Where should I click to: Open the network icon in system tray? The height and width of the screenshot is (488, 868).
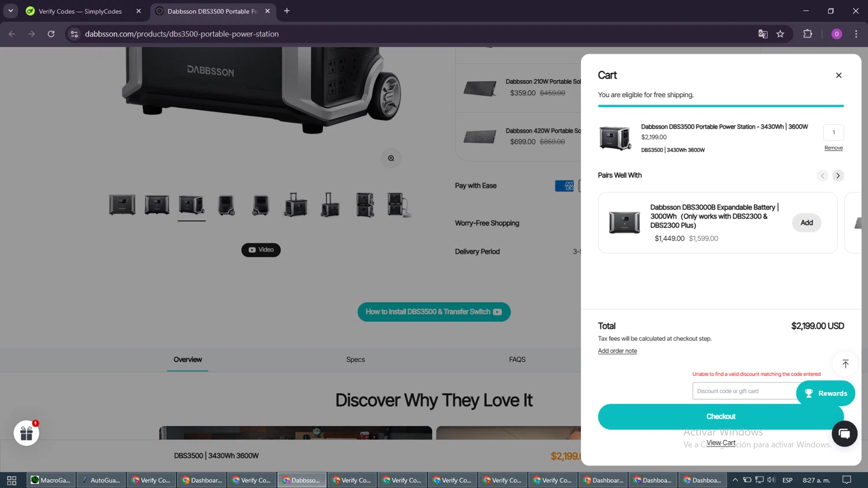759,480
